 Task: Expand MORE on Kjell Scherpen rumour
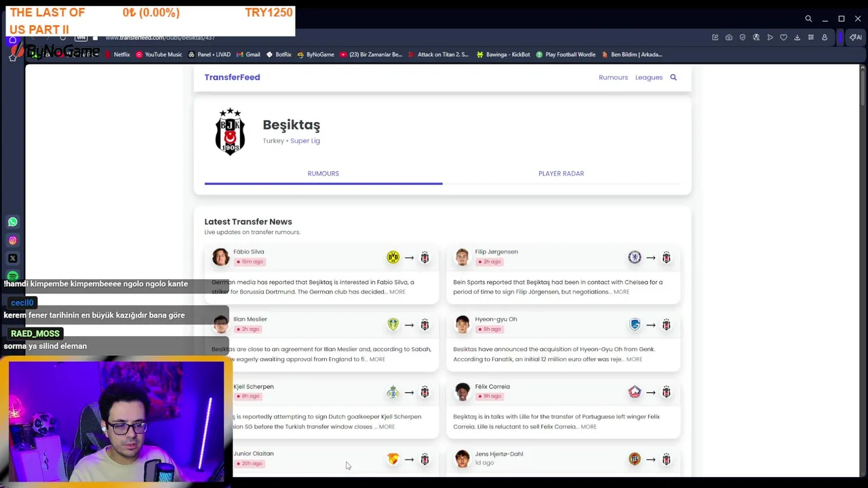(x=387, y=427)
